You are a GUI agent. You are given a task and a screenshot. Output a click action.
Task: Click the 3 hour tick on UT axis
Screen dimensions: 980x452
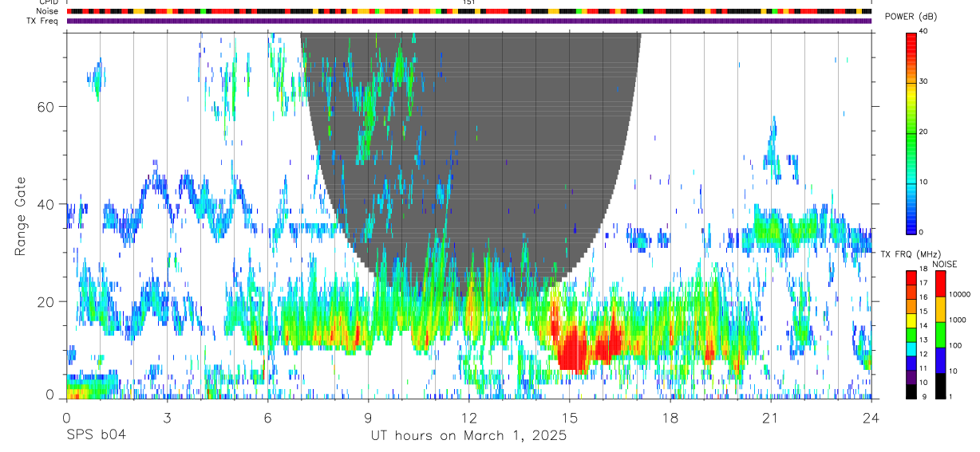[167, 417]
